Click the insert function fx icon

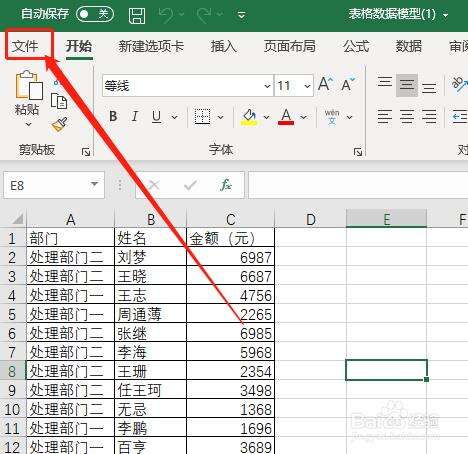[226, 184]
